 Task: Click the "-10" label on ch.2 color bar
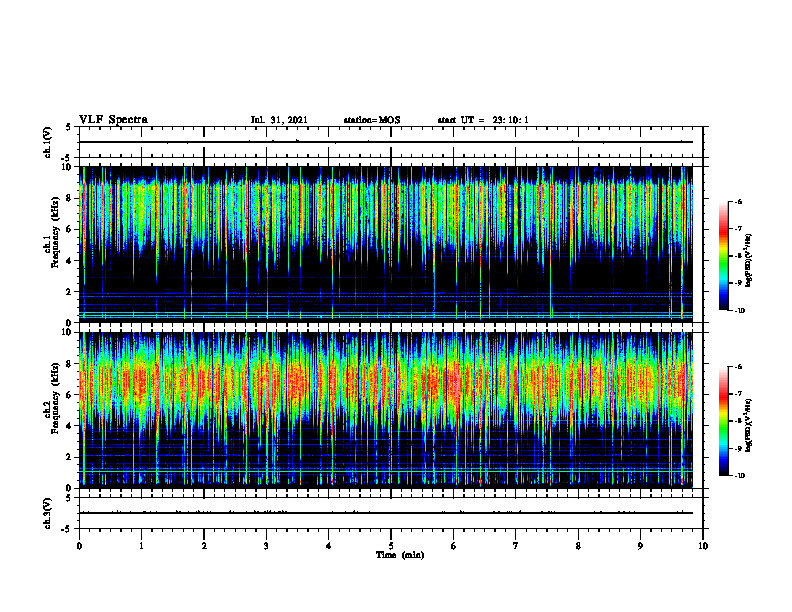point(739,475)
